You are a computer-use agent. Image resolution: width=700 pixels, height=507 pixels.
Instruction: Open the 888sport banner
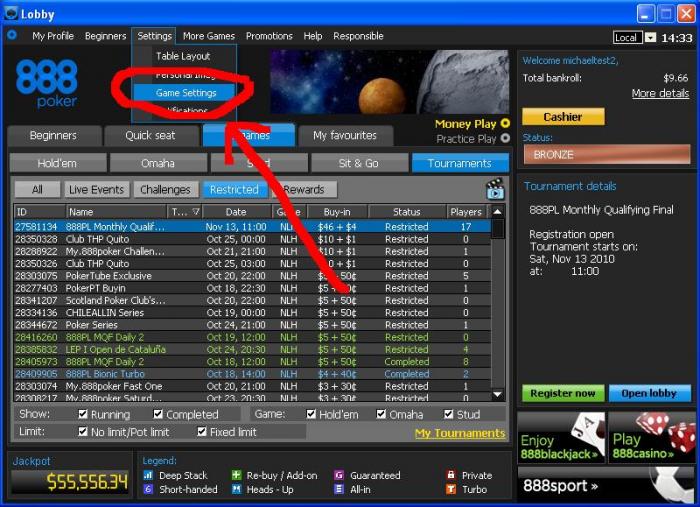(x=606, y=485)
